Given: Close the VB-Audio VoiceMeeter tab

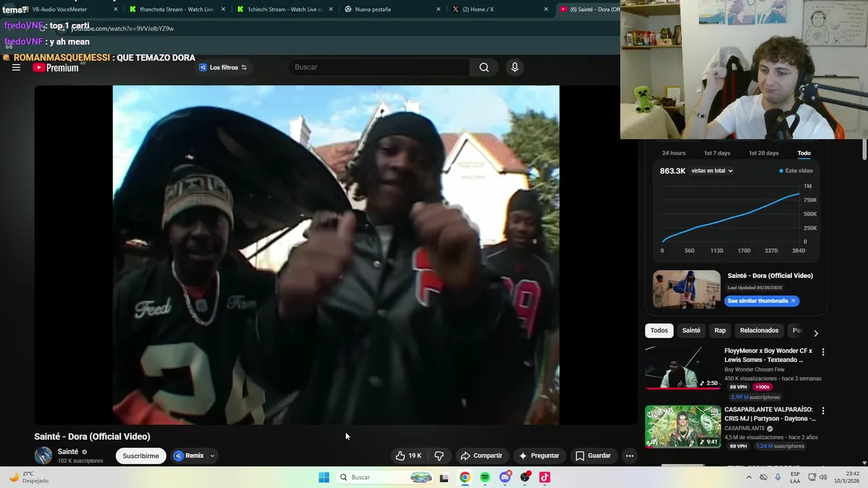Looking at the screenshot, I should 115,9.
